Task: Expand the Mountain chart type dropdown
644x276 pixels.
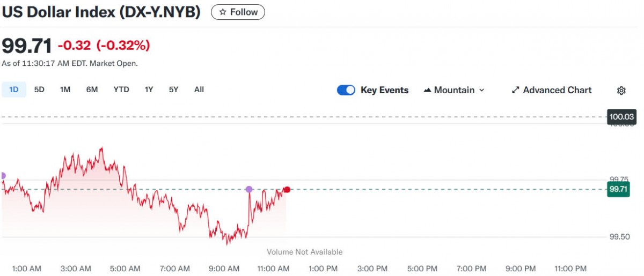Action: [454, 90]
